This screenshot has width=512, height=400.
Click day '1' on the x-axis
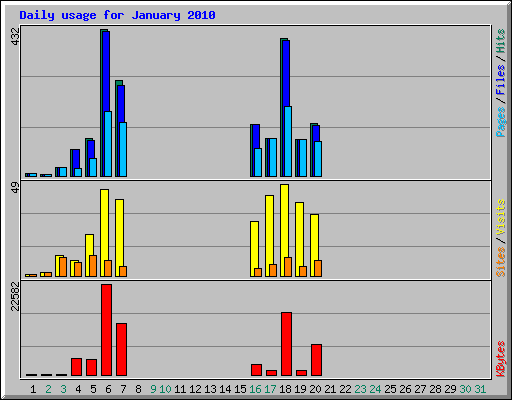[33, 389]
